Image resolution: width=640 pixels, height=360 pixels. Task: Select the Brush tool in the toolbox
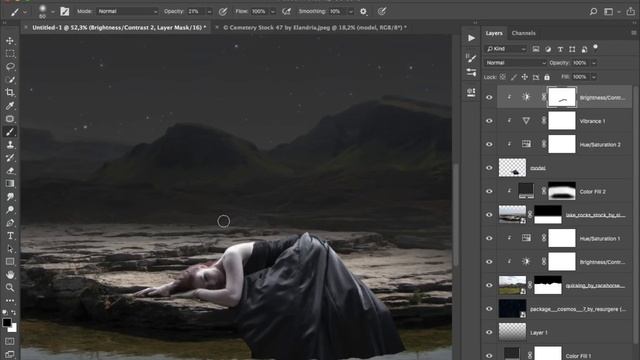pos(10,132)
